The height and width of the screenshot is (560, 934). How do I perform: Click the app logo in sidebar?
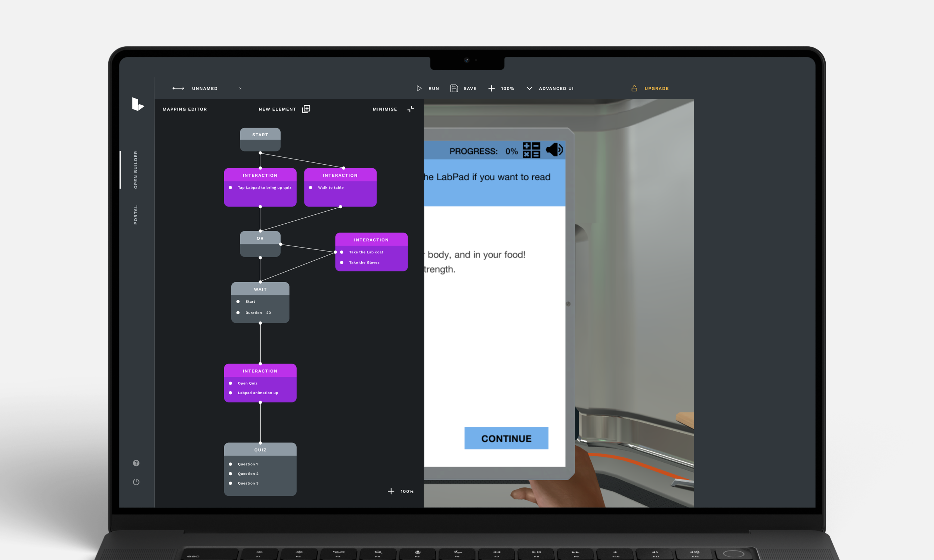(138, 104)
